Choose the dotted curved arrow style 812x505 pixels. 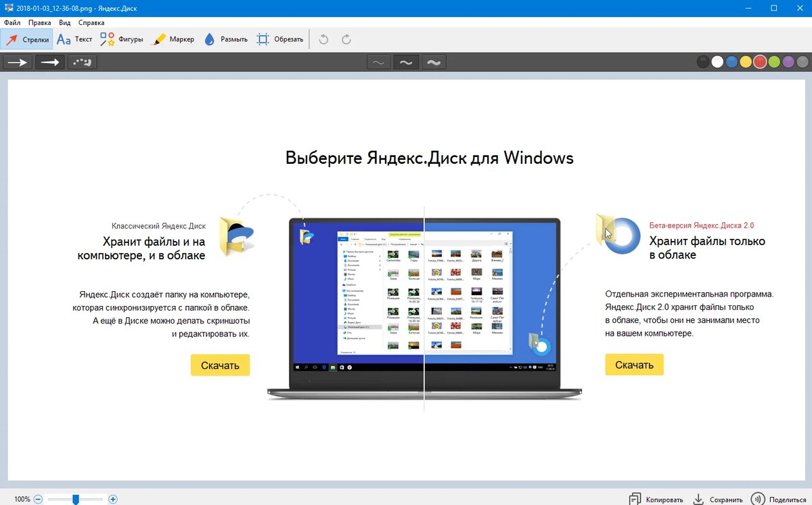[82, 62]
